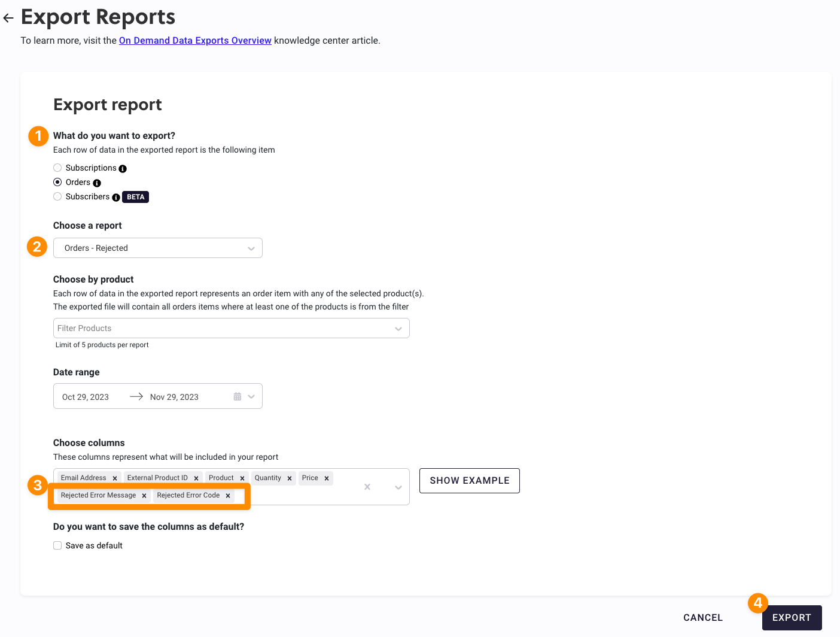This screenshot has height=637, width=840.
Task: Clear all selected columns with the X
Action: pyautogui.click(x=367, y=487)
